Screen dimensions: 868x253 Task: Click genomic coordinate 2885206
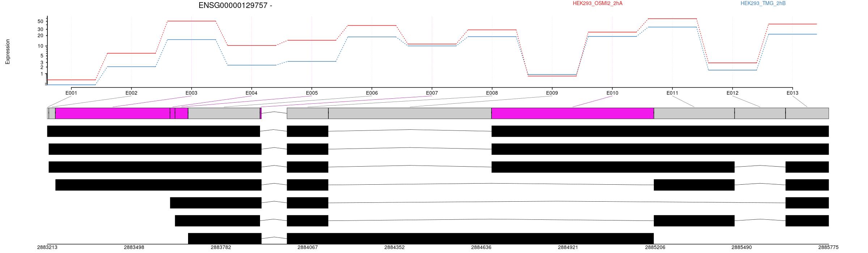(x=655, y=248)
